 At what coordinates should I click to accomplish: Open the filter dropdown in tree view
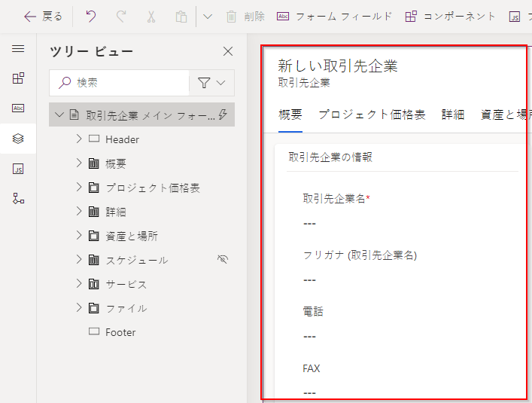pyautogui.click(x=211, y=83)
